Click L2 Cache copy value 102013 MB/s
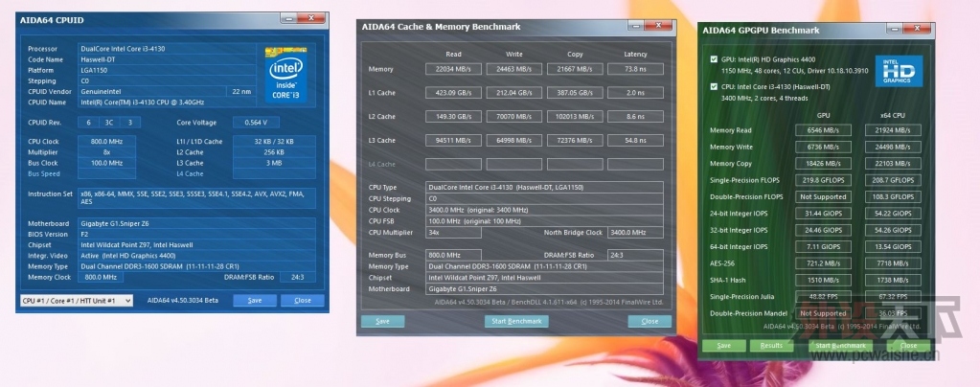Viewport: 980px width, 387px height. [x=575, y=116]
